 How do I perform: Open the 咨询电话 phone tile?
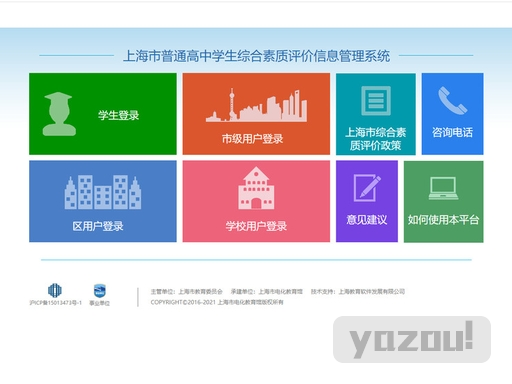452,114
